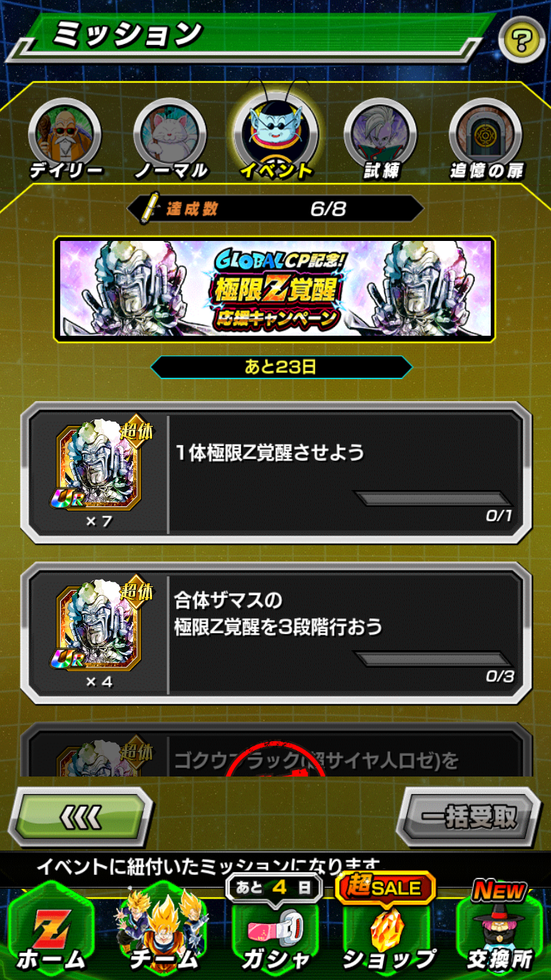This screenshot has height=980, width=551.
Task: Open the help question mark icon
Action: 522,38
